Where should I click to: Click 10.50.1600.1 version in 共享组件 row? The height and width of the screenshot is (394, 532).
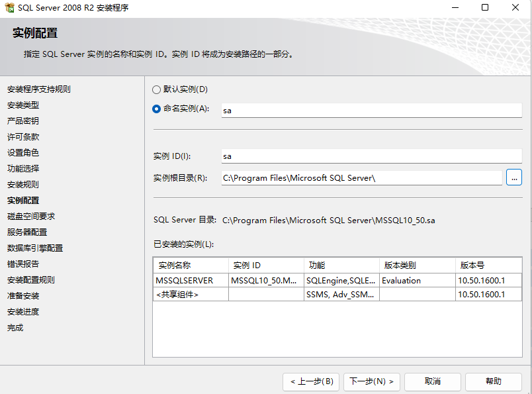[x=488, y=295]
